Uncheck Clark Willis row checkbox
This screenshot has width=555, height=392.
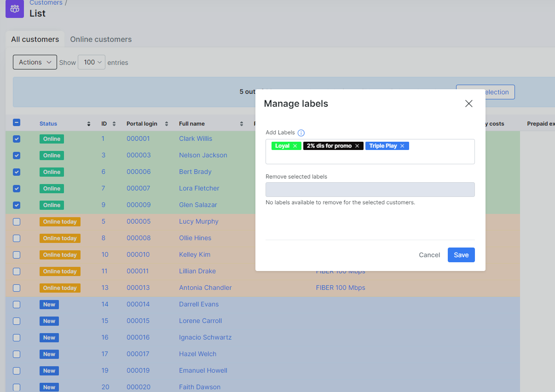click(17, 139)
